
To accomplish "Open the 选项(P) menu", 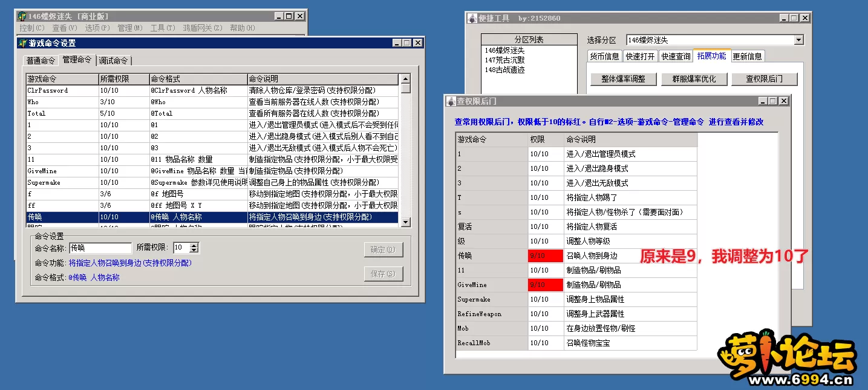I will [97, 28].
